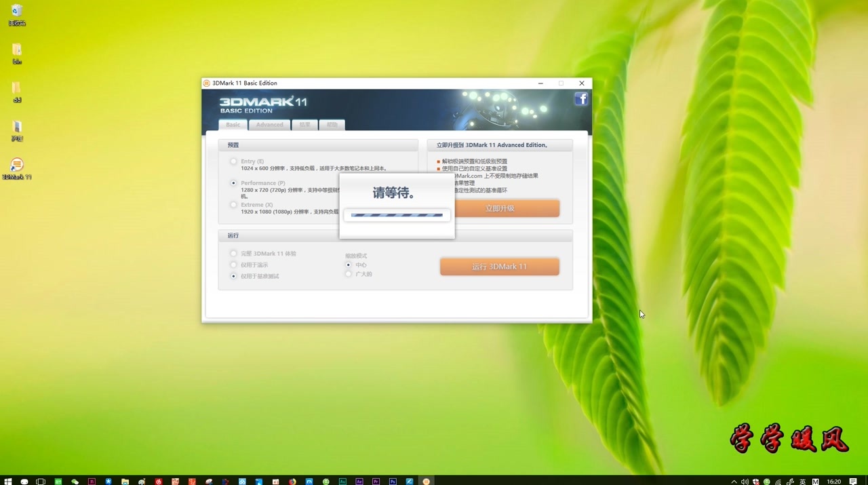Click the volume icon in the system tray
This screenshot has height=485, width=868.
coord(745,482)
